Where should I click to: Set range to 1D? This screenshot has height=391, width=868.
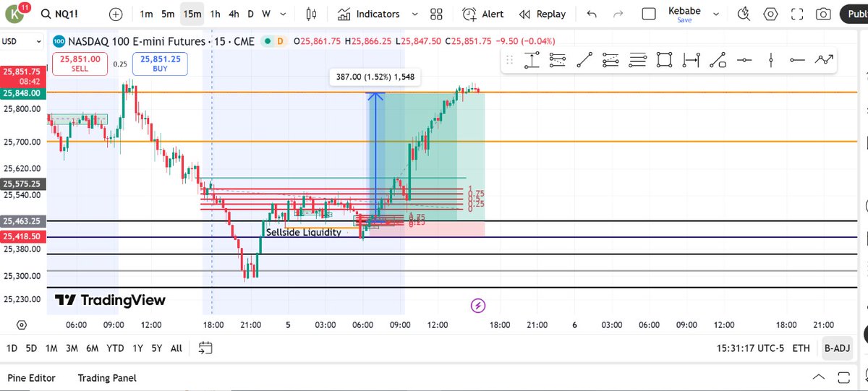(12, 348)
